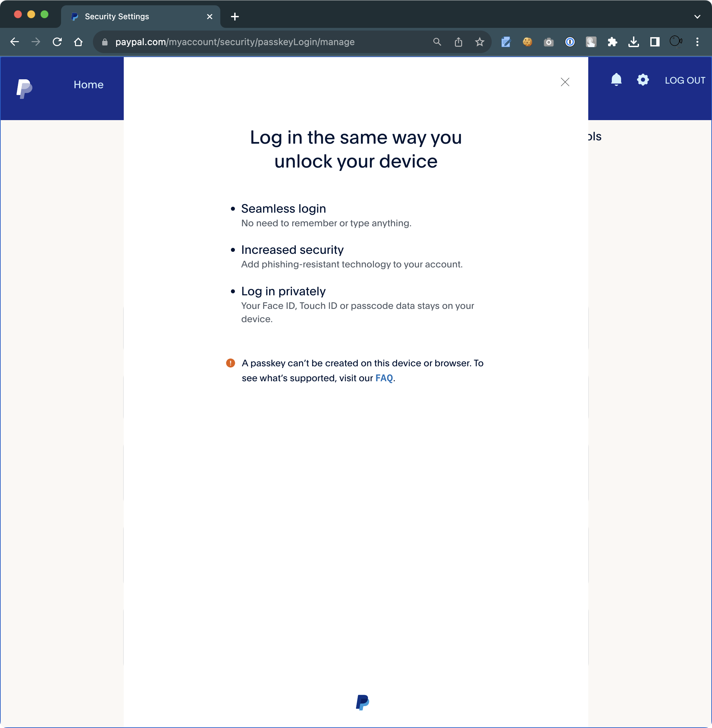712x728 pixels.
Task: Open the settings gear icon
Action: pyautogui.click(x=642, y=80)
